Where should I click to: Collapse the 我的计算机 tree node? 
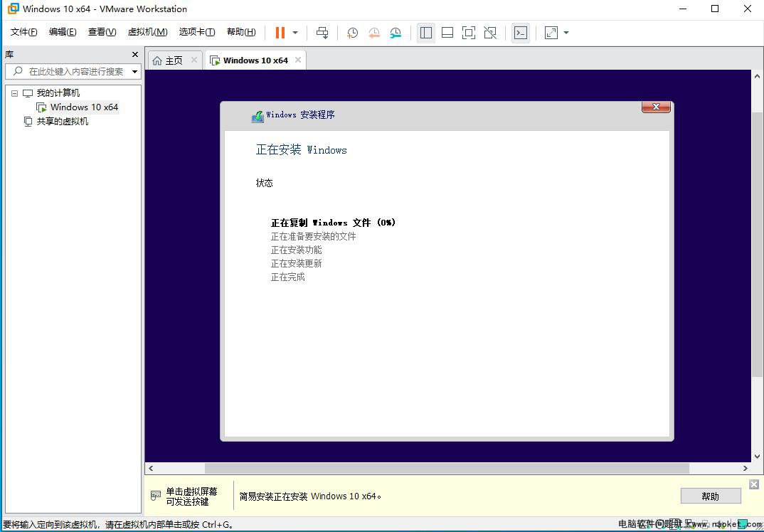tap(15, 93)
